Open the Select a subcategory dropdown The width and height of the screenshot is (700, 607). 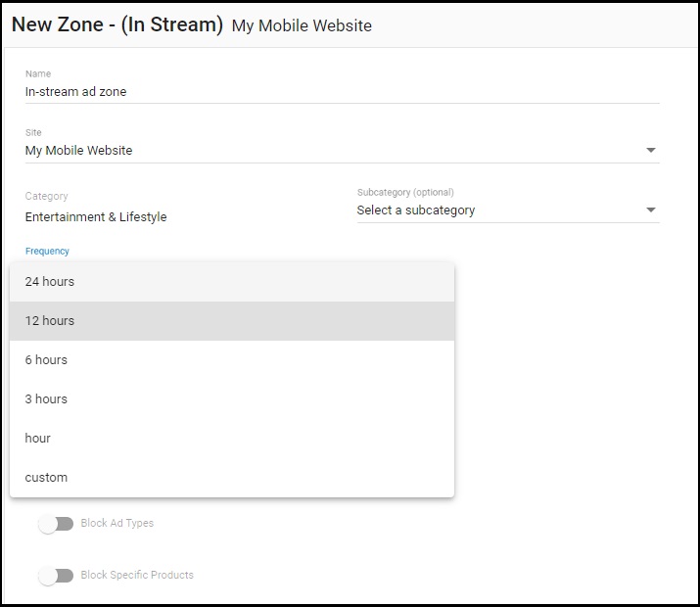click(508, 210)
